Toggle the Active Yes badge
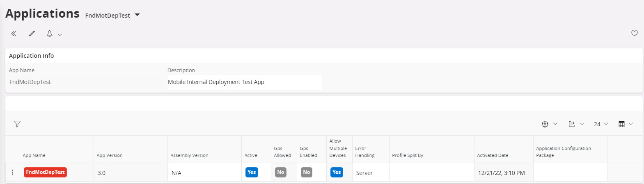 (x=252, y=172)
